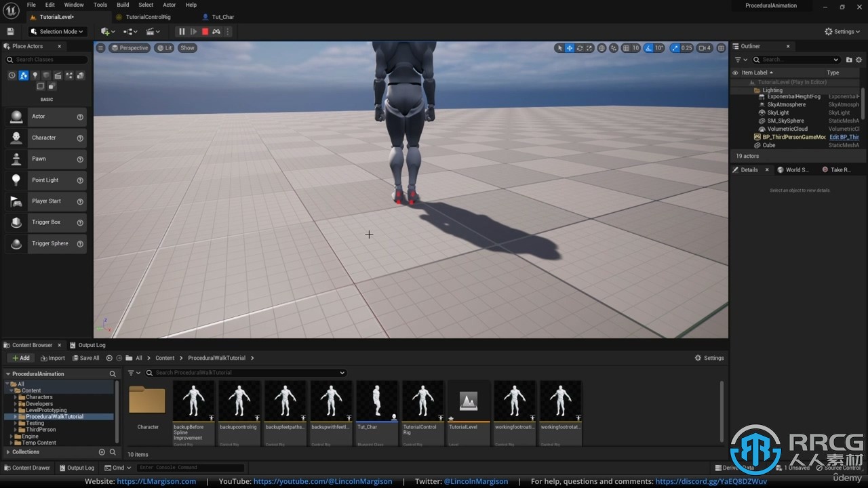Switch to the Tut_Char tab
Viewport: 868px width, 488px height.
pos(223,17)
